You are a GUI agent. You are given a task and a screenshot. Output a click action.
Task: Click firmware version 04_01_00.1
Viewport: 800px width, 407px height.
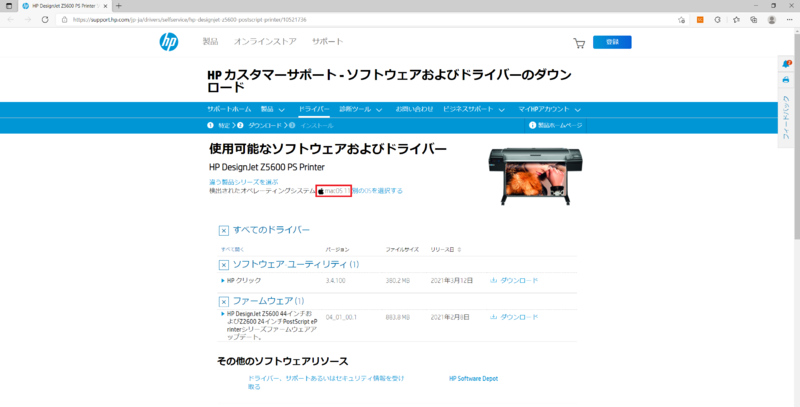[341, 317]
